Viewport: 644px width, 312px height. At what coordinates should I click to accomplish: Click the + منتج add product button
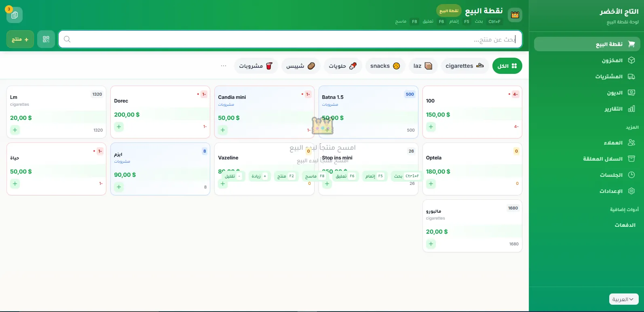[20, 39]
